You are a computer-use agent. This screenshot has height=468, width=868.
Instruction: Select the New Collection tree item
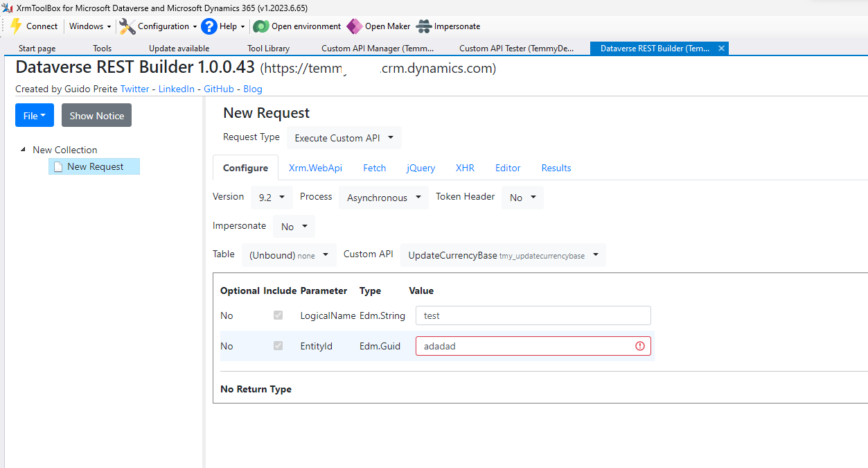(65, 150)
